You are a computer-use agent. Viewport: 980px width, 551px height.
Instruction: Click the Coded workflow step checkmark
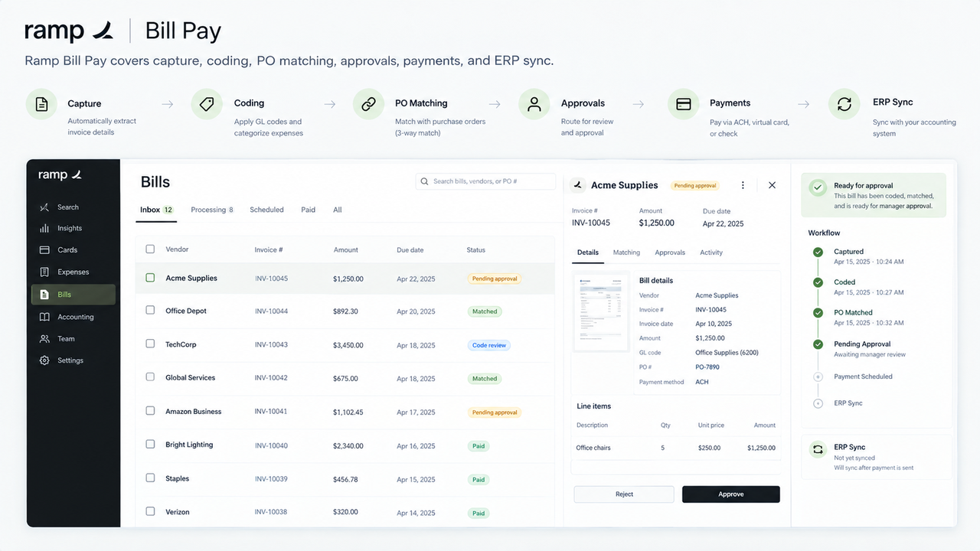tap(818, 282)
